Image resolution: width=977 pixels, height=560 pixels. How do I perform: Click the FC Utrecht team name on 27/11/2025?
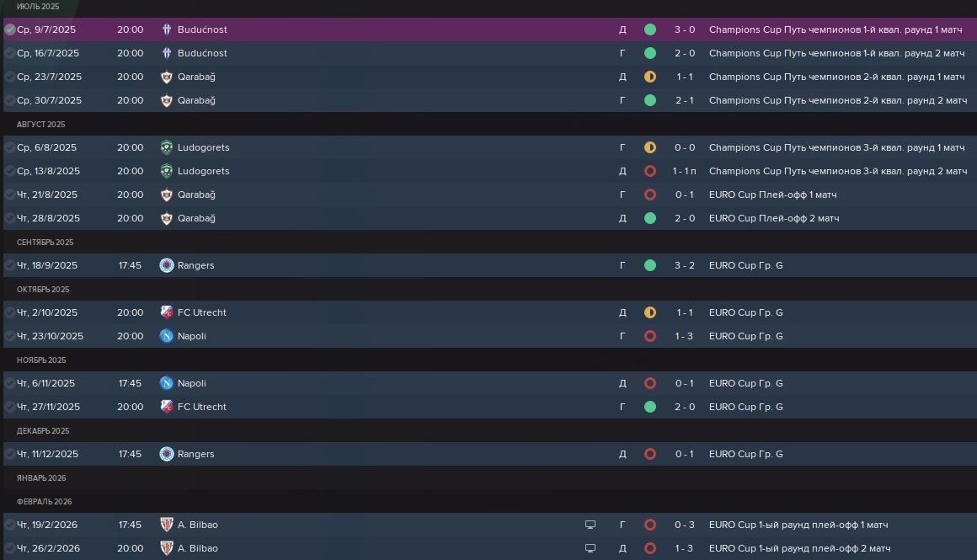(x=201, y=407)
